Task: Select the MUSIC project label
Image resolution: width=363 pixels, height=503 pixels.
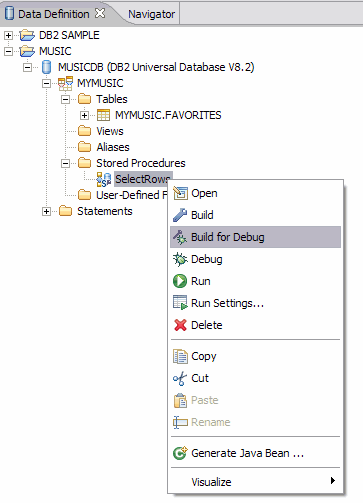Action: click(55, 51)
